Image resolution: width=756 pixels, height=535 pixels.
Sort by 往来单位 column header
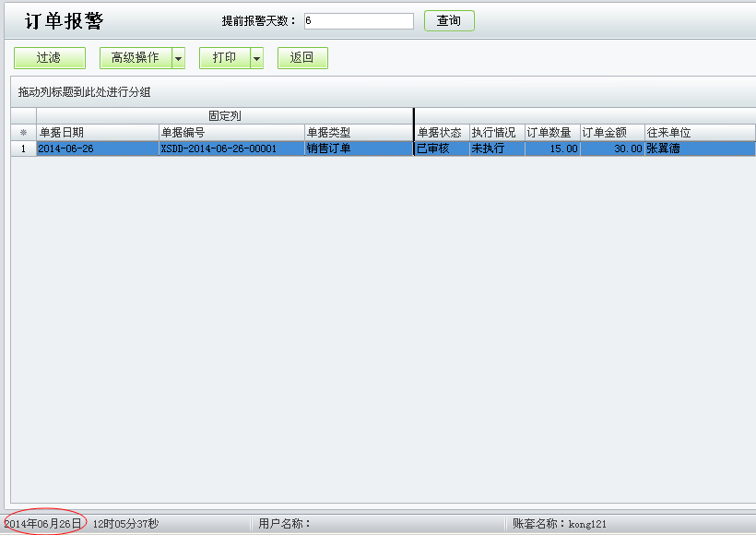(x=700, y=133)
